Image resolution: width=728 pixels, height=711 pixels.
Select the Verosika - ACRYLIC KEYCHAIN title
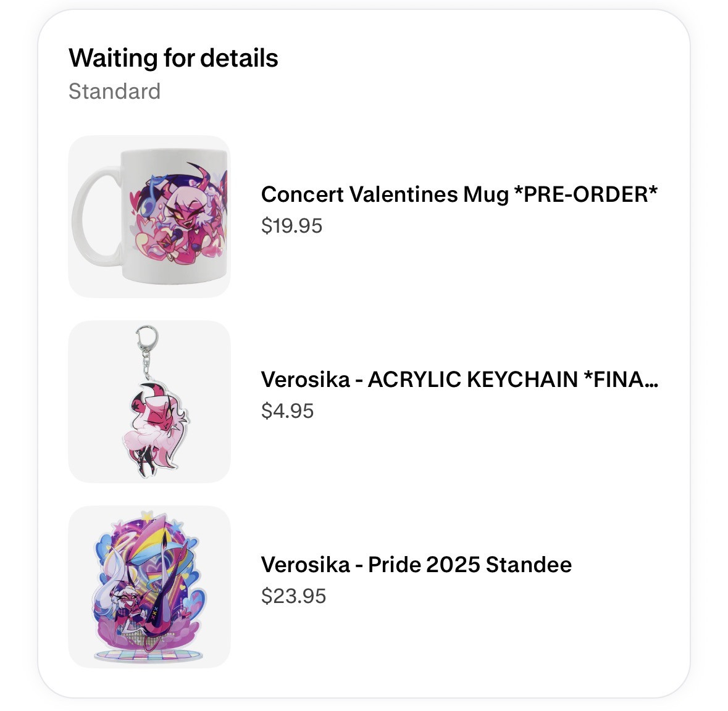pyautogui.click(x=459, y=379)
